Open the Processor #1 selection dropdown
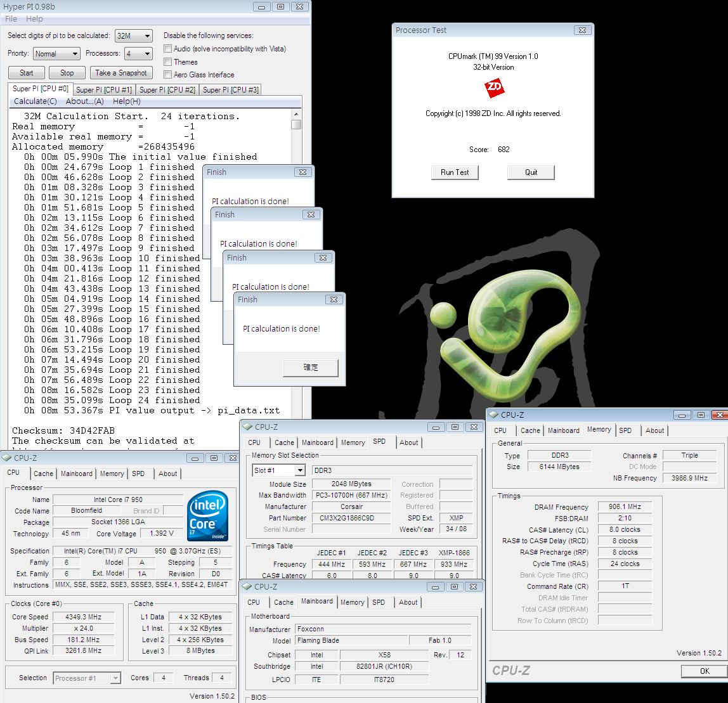 [87, 678]
